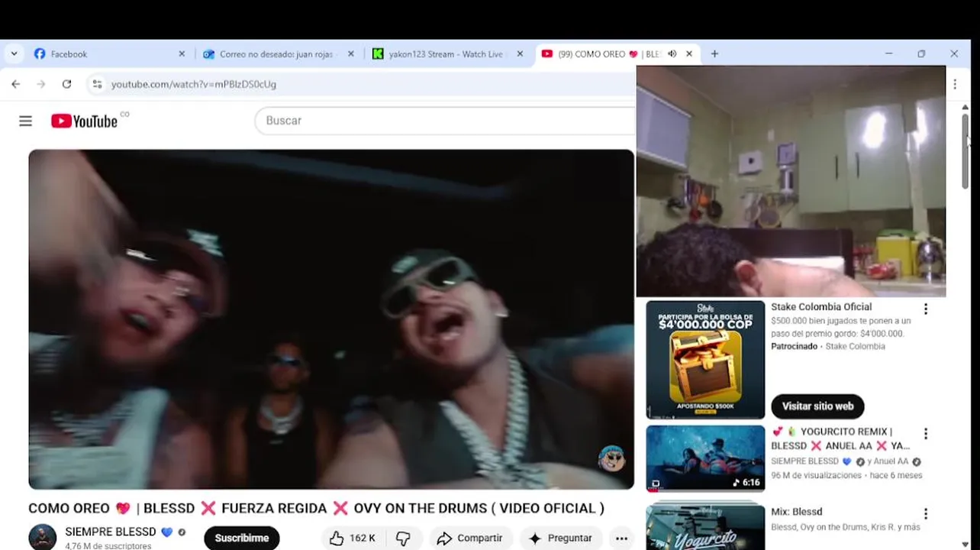Viewport: 980px width, 550px height.
Task: Close the Facebook tab
Action: (182, 54)
